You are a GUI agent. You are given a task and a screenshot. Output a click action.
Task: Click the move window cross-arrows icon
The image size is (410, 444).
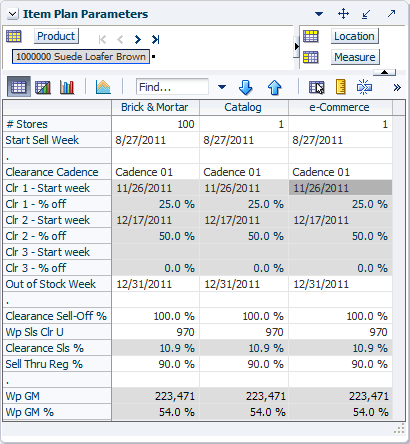coord(343,14)
